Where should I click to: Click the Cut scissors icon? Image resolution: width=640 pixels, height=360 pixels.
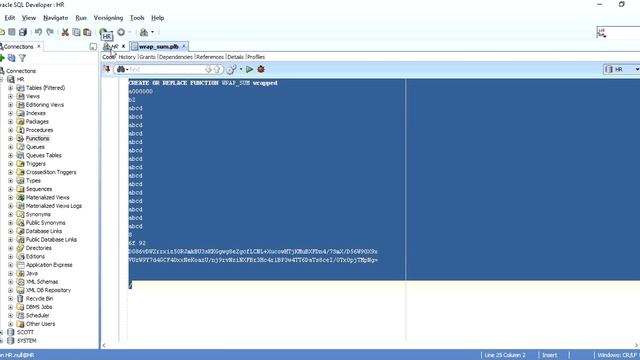click(65, 32)
